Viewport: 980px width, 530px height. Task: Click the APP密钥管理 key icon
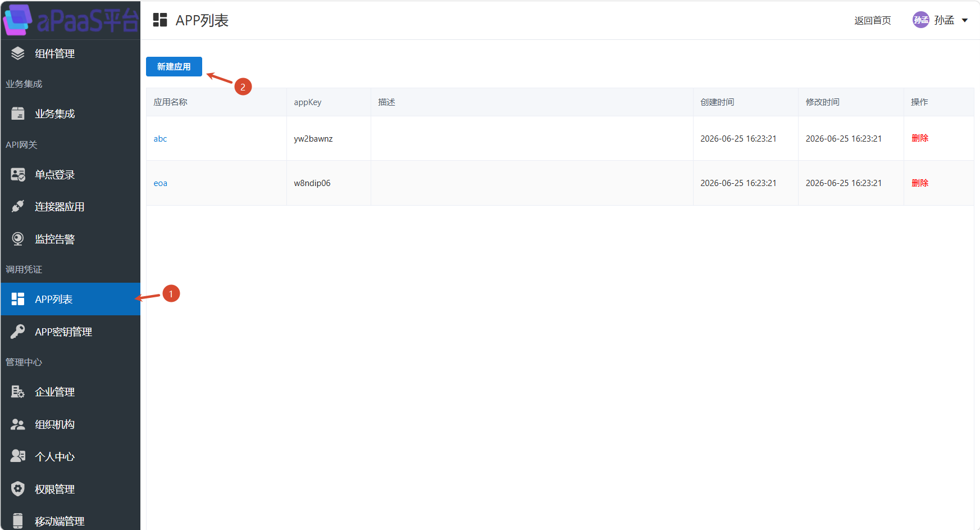pyautogui.click(x=18, y=332)
